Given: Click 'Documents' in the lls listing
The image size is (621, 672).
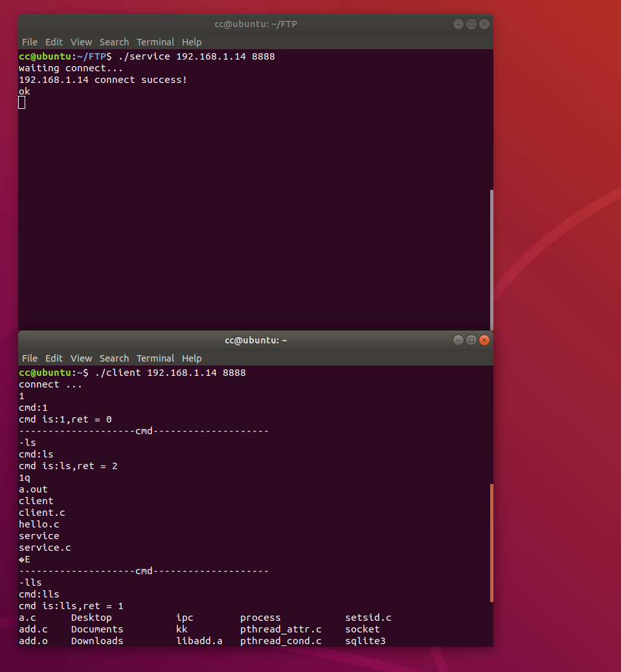Looking at the screenshot, I should point(97,629).
